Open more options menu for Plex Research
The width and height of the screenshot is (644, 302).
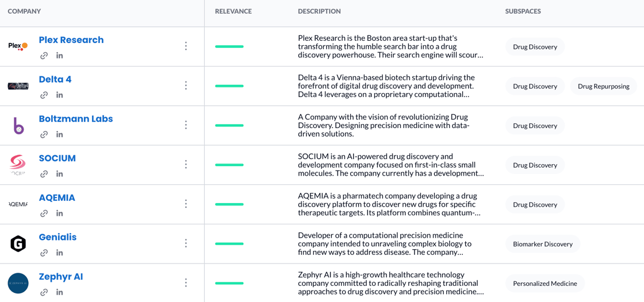coord(186,46)
